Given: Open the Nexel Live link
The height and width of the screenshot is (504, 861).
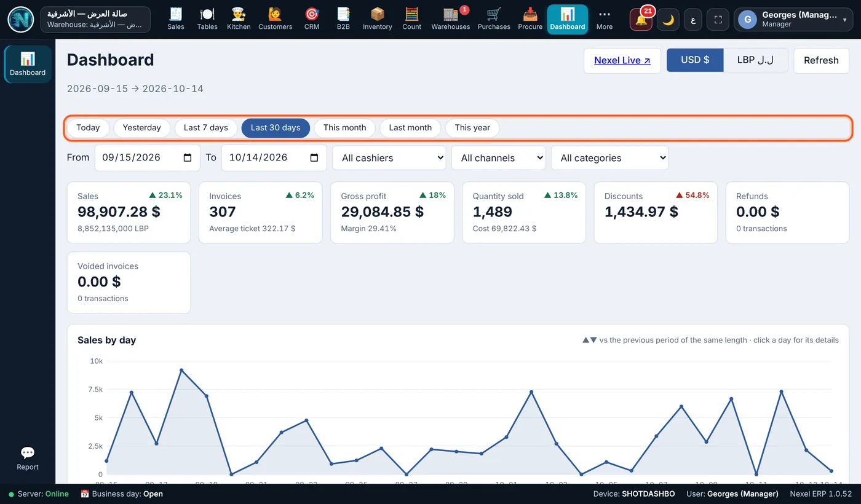Looking at the screenshot, I should (x=622, y=60).
